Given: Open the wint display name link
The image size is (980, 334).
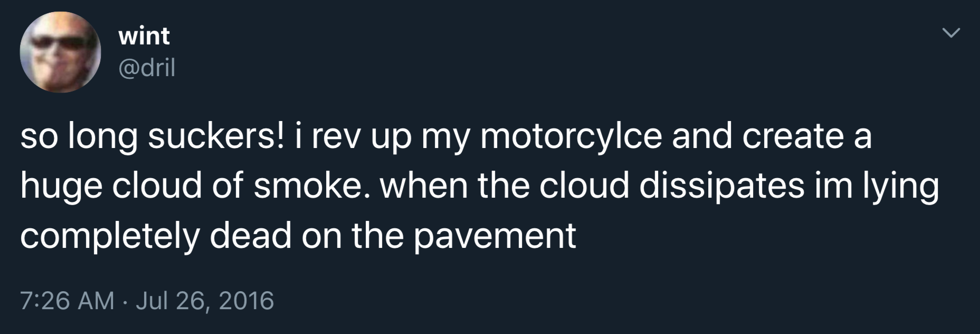Looking at the screenshot, I should pos(144,36).
